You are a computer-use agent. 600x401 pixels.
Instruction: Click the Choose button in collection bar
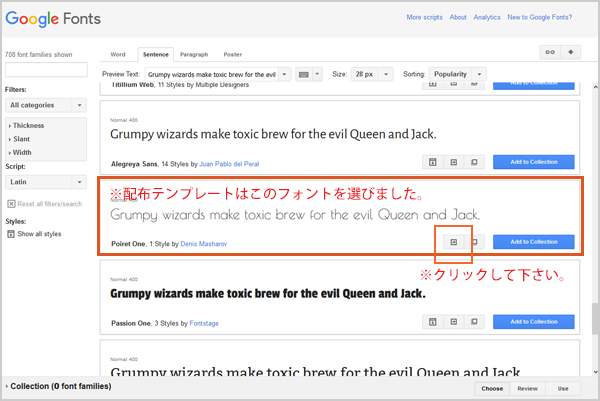pos(492,389)
